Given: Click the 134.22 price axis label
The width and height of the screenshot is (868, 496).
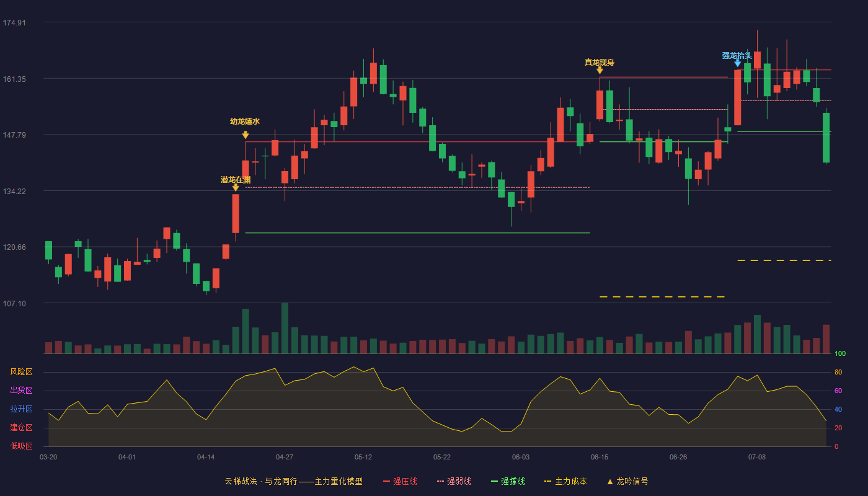Looking at the screenshot, I should (x=14, y=192).
